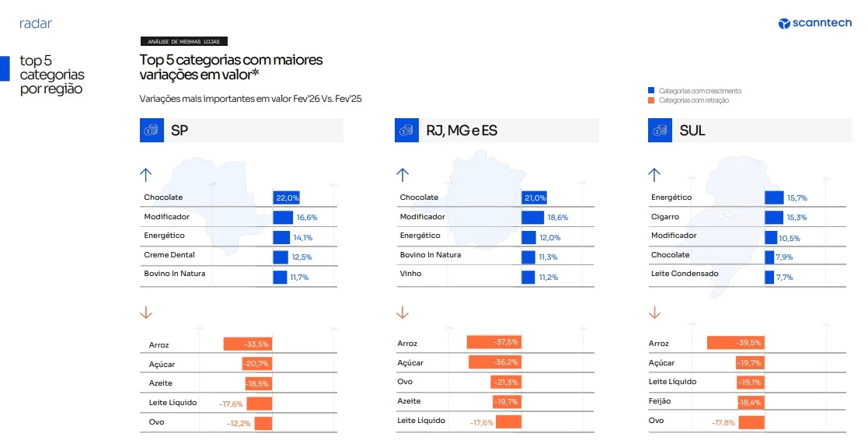This screenshot has height=444, width=868.
Task: Click the SP Chocolate 22,0% bar
Action: (x=286, y=198)
